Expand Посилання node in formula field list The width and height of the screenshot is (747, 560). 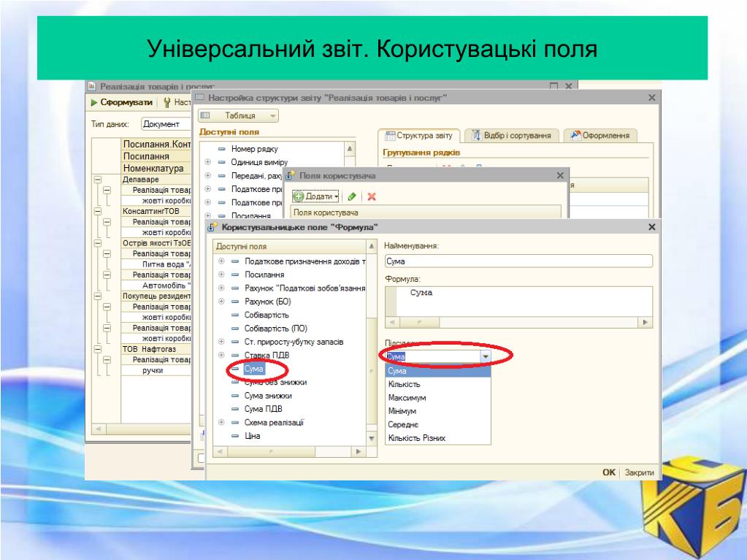tap(221, 275)
